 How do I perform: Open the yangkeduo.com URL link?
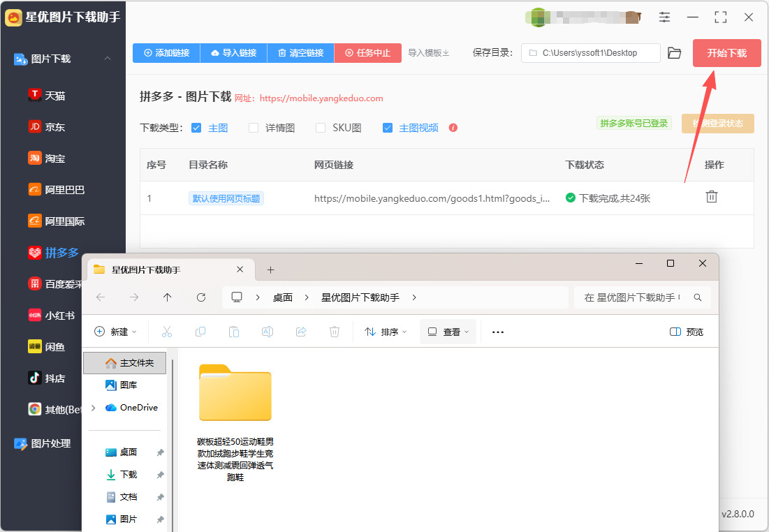(x=321, y=98)
